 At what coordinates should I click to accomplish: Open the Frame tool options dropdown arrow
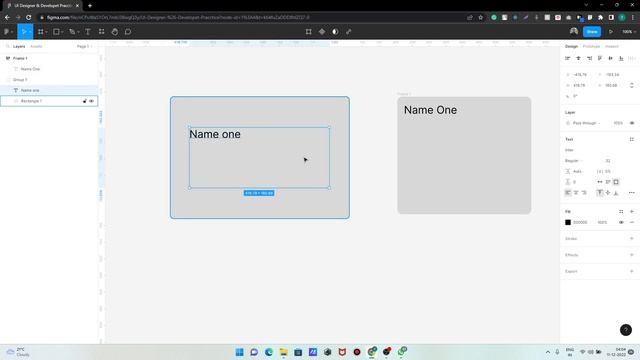click(46, 32)
